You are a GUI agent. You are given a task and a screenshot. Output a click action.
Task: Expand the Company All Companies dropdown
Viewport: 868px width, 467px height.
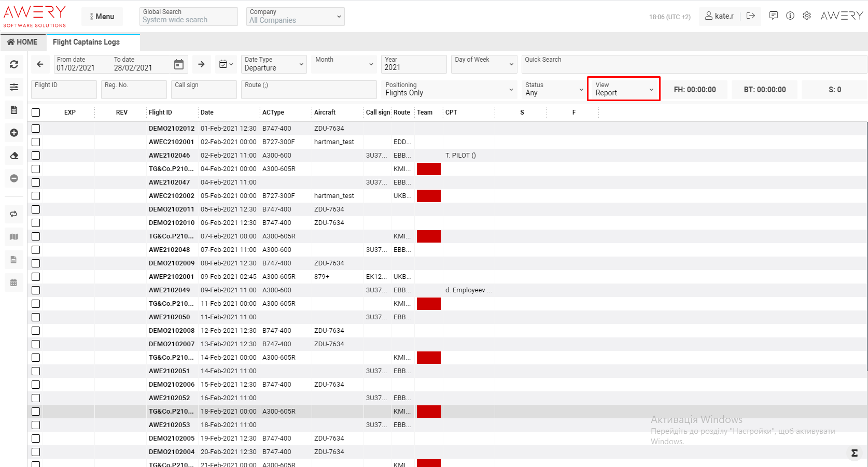tap(295, 17)
